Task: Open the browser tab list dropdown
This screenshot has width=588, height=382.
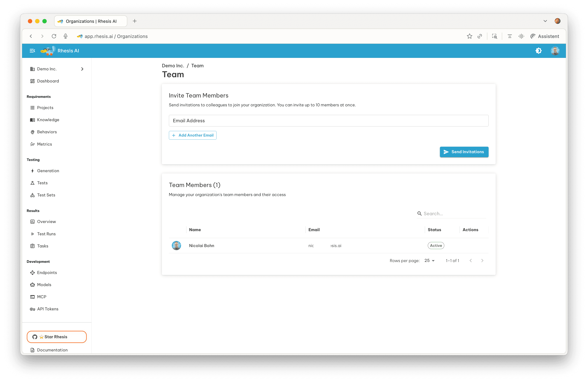Action: (x=545, y=21)
